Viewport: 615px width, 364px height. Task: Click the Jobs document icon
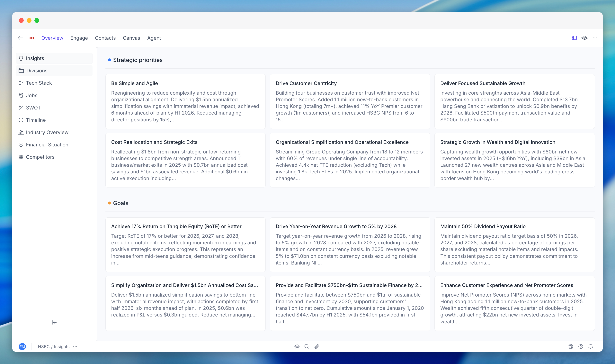[x=21, y=95]
